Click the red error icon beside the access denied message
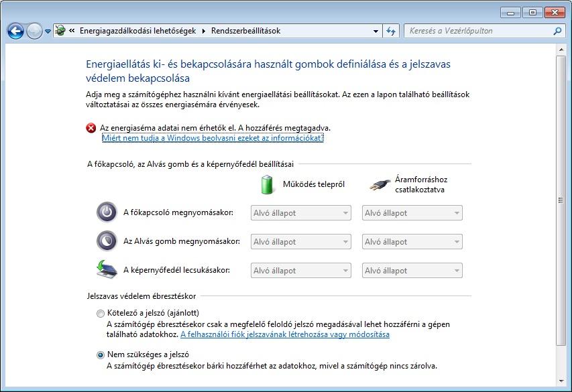Viewport: 572px width, 392px height. coord(91,128)
